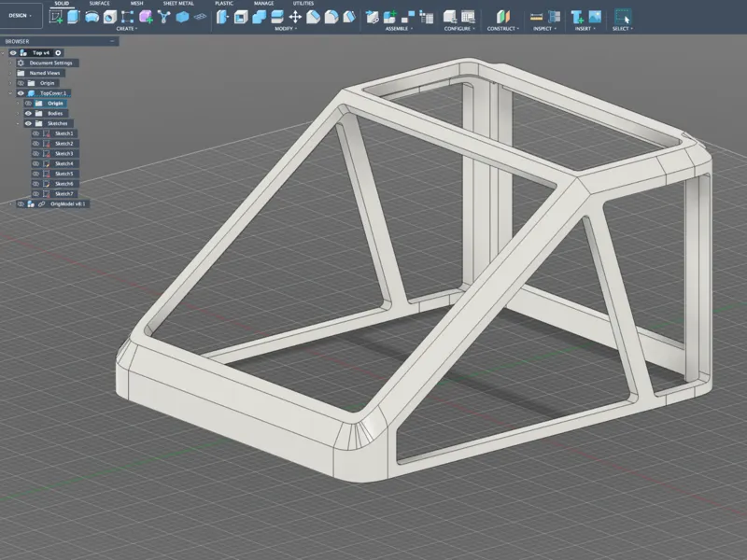Click the New Component icon with green plus
The height and width of the screenshot is (560, 747).
tap(389, 17)
